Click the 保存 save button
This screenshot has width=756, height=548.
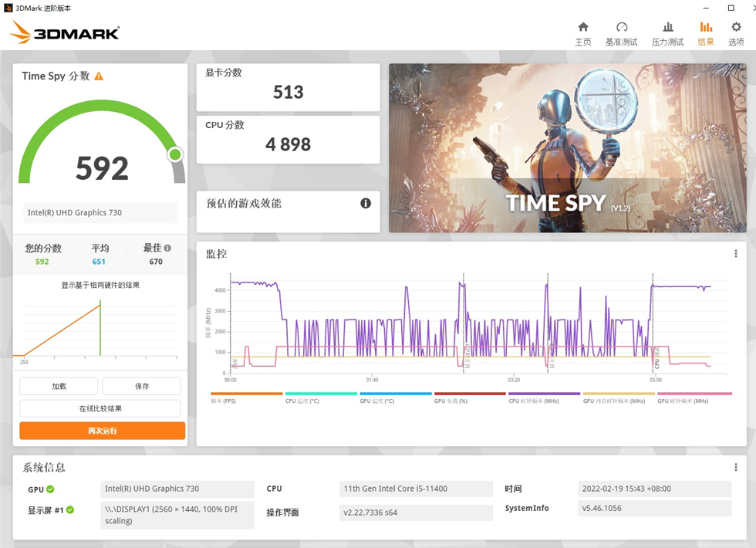142,387
